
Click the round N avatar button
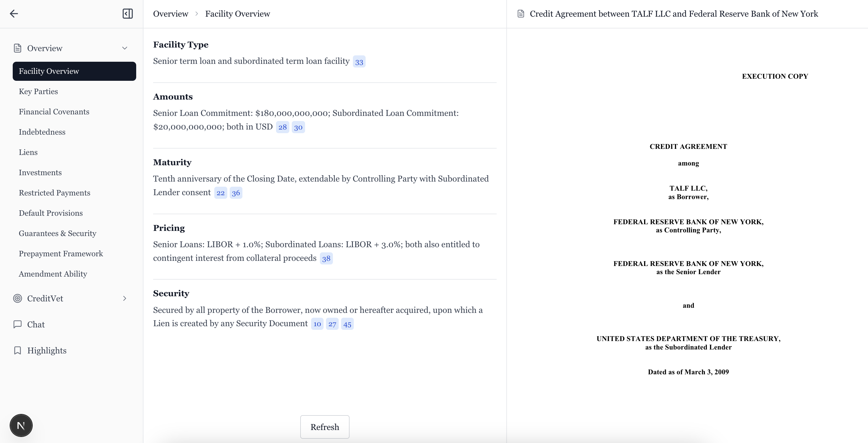21,425
